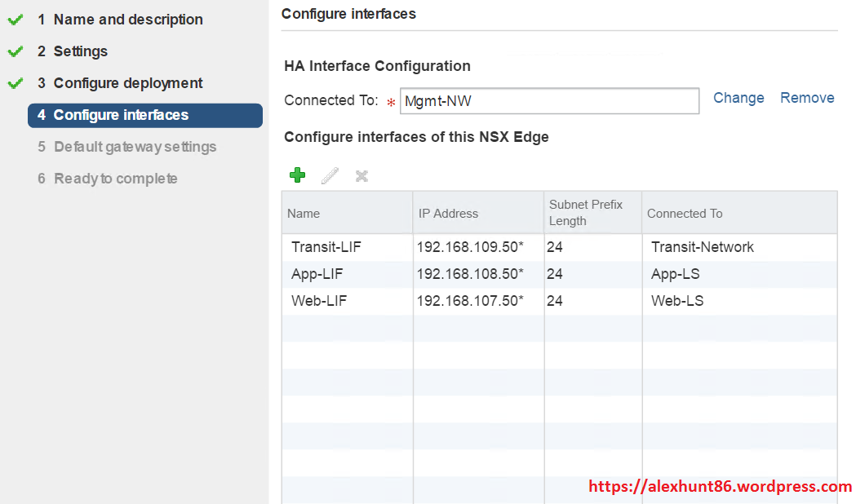The height and width of the screenshot is (504, 856).
Task: Click the pencil edit interface icon
Action: (330, 175)
